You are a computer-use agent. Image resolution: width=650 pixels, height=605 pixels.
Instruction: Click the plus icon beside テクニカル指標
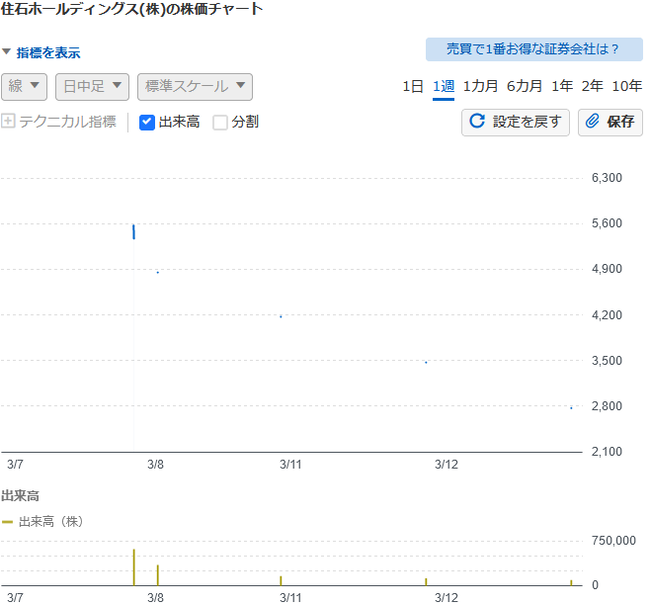[x=8, y=121]
